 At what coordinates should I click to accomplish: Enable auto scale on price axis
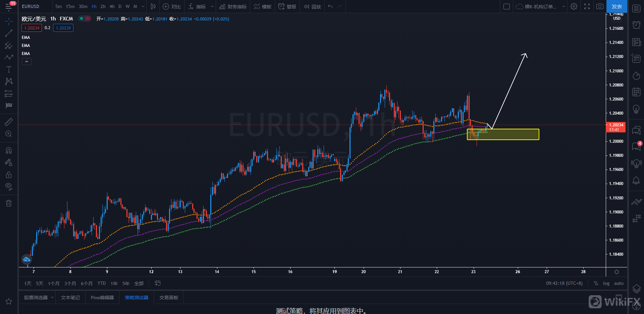(x=619, y=284)
